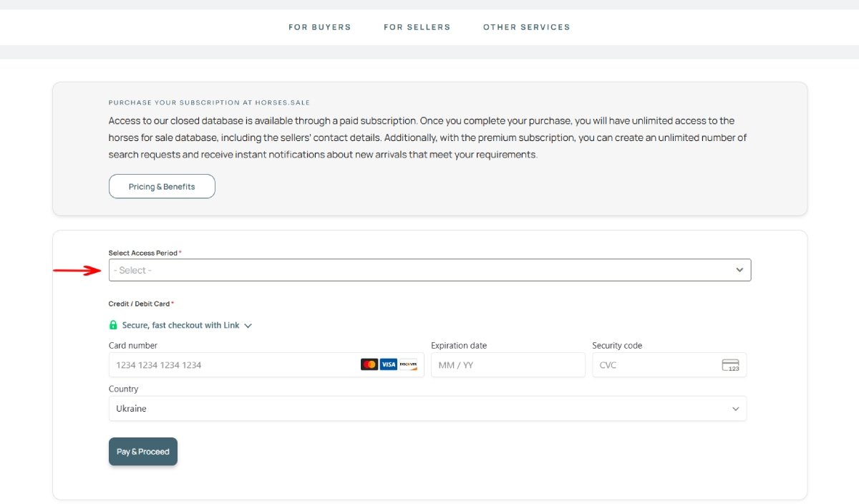
Task: Click the CVC card icon in Security code
Action: [730, 365]
